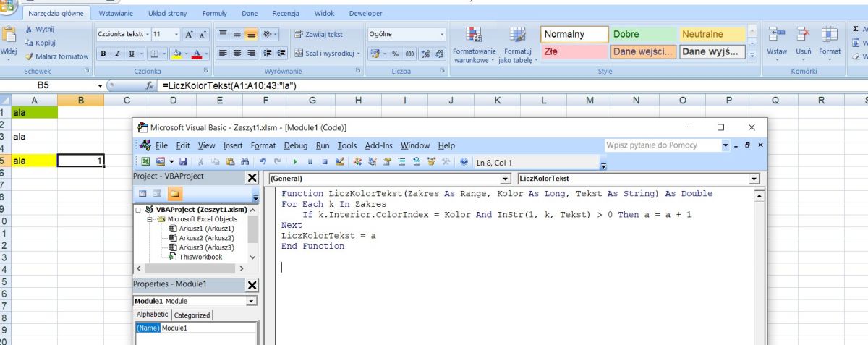This screenshot has width=868, height=345.
Task: Paste clipboard icon in VBA toolbar
Action: pos(230,162)
